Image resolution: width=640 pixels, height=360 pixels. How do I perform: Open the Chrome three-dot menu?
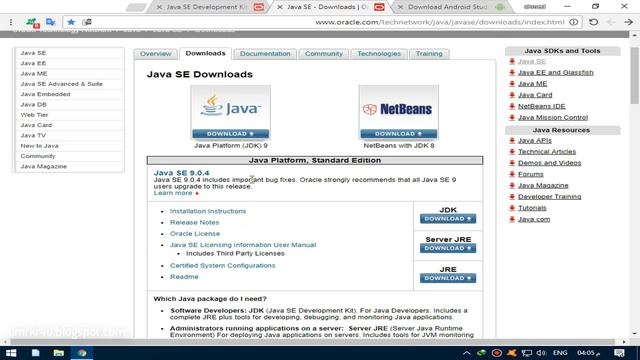pyautogui.click(x=11, y=22)
